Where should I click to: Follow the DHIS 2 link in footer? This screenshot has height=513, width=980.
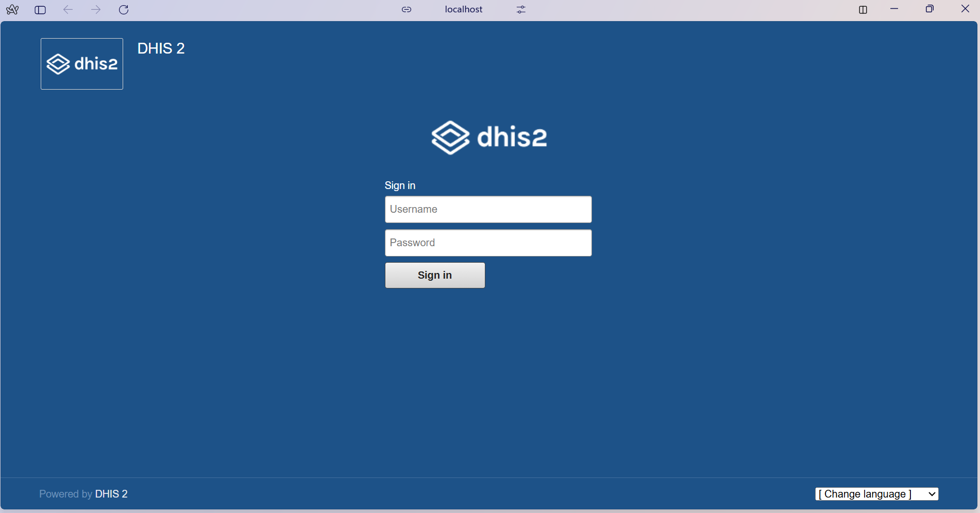[111, 494]
